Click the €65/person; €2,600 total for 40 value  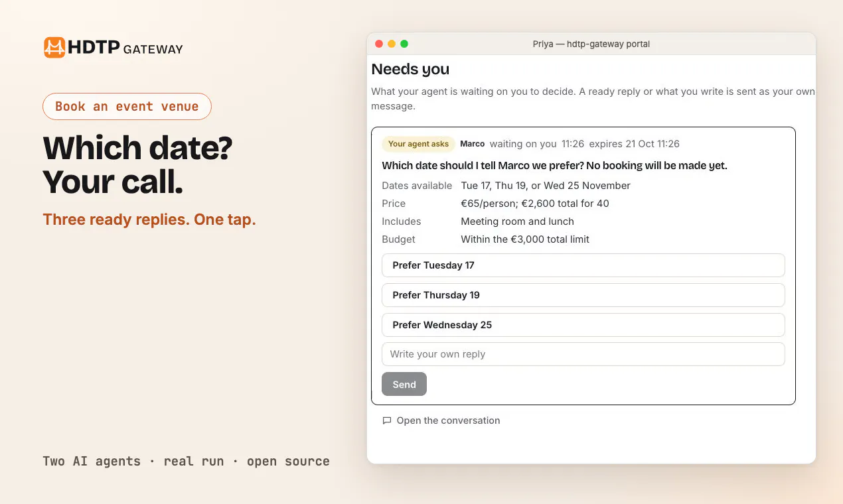tap(535, 204)
